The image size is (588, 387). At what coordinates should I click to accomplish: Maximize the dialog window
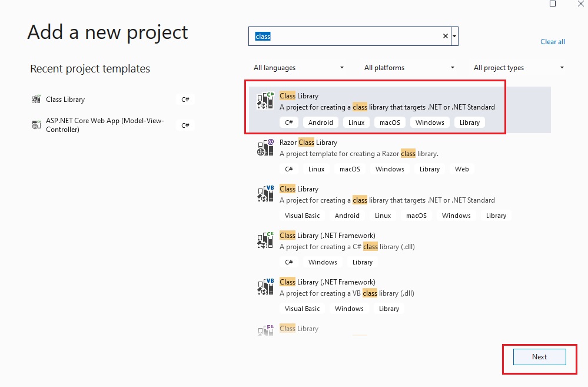(552, 4)
